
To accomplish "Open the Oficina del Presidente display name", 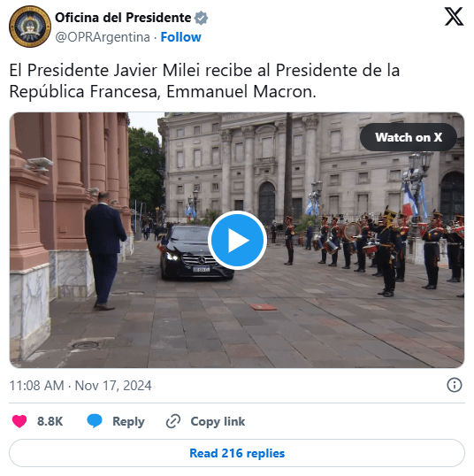I will [123, 18].
